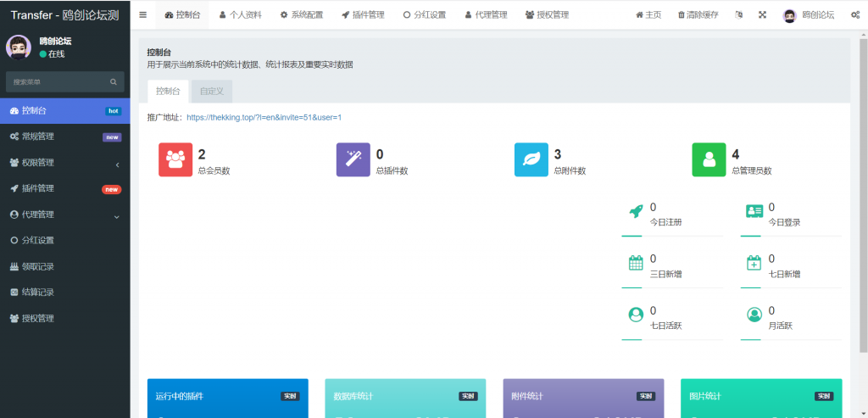Open 领取记录 in the sidebar

click(x=64, y=267)
